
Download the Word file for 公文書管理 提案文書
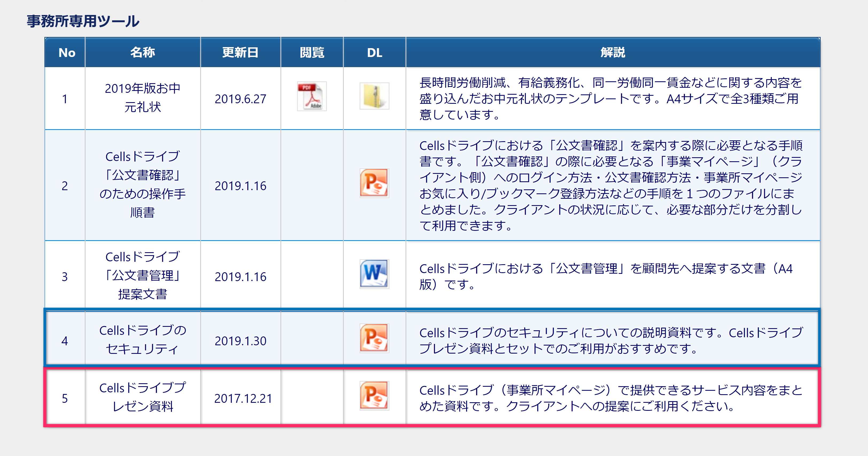[x=374, y=274]
